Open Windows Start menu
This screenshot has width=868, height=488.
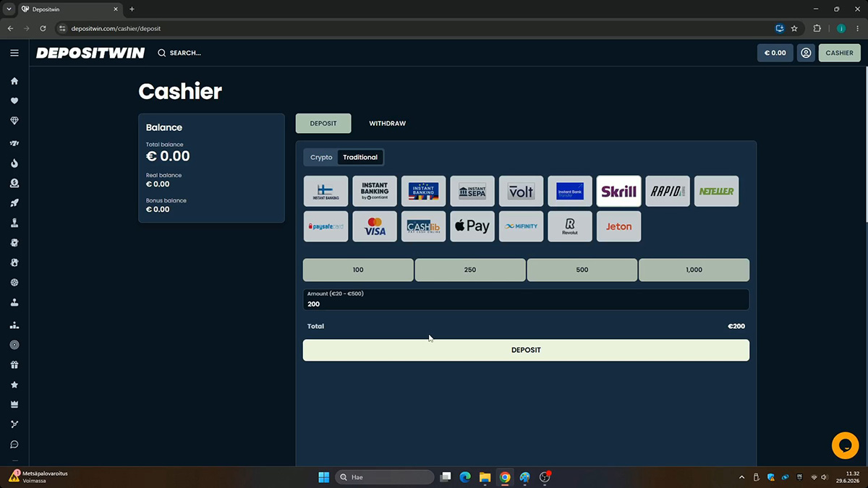click(x=324, y=477)
